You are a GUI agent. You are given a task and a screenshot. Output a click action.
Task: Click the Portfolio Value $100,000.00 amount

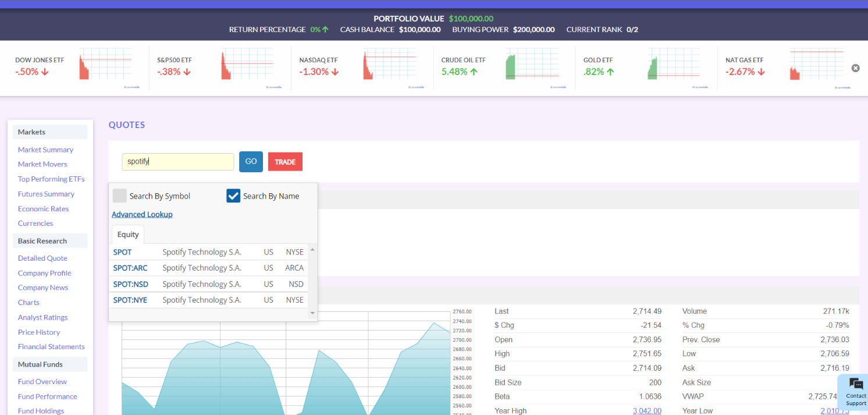(x=471, y=19)
